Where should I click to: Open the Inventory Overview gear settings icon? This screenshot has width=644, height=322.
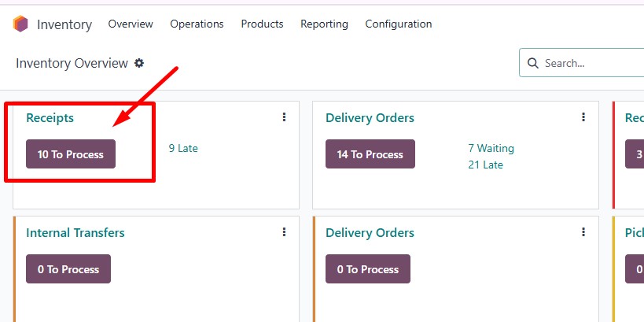coord(139,63)
